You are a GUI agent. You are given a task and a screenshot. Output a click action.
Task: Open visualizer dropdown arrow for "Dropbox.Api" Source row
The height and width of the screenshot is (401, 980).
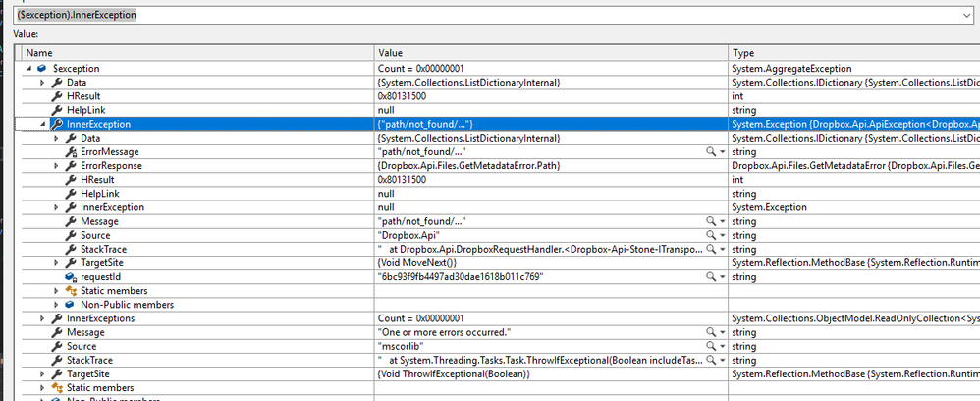pyautogui.click(x=722, y=235)
